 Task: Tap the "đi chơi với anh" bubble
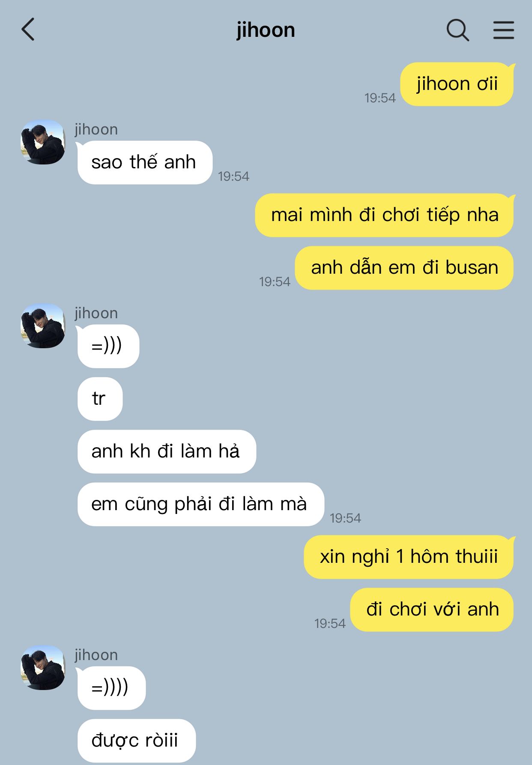432,610
